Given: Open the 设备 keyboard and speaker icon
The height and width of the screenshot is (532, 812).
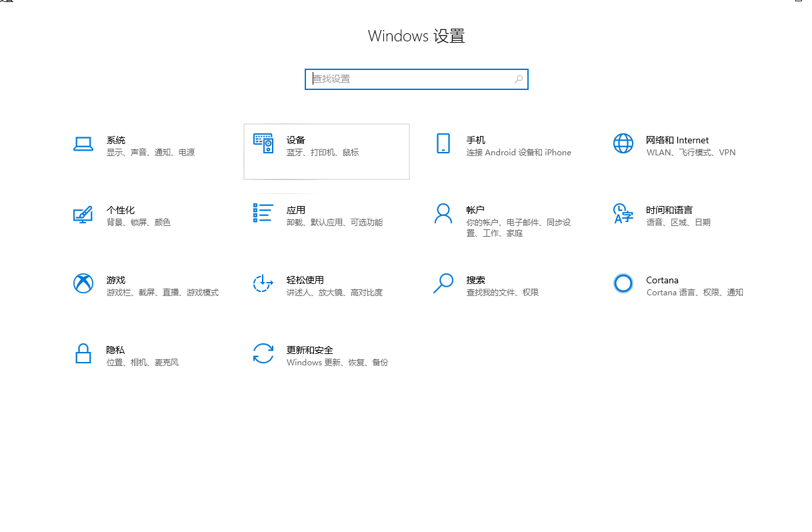Looking at the screenshot, I should coord(263,143).
